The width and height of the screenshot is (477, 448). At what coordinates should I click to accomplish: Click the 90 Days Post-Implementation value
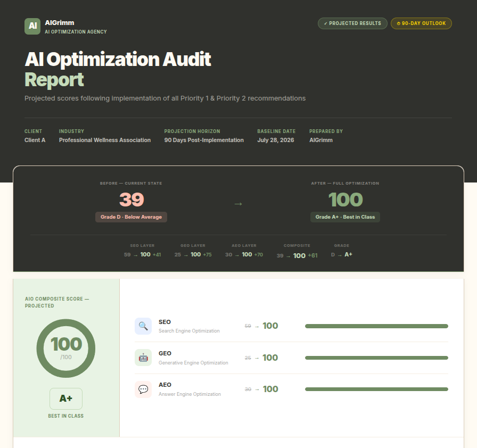point(204,140)
